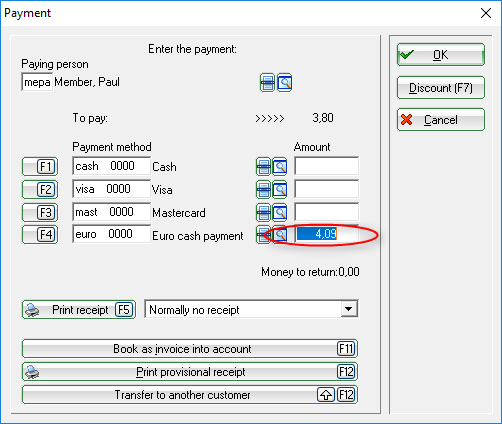Choose F4 Euro cash payment button
Screen dimensions: 502x424
[40, 235]
